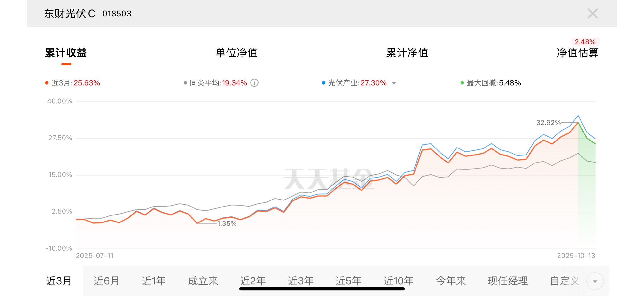
Task: Expand the 光伏产业 benchmark dropdown arrow
Action: (x=394, y=83)
